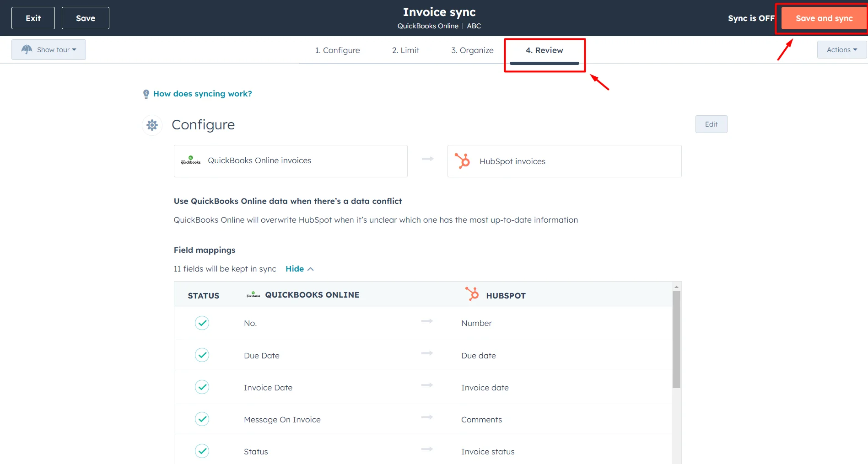Image resolution: width=868 pixels, height=464 pixels.
Task: Click the QuickBooks icon in the mappings header
Action: [253, 295]
